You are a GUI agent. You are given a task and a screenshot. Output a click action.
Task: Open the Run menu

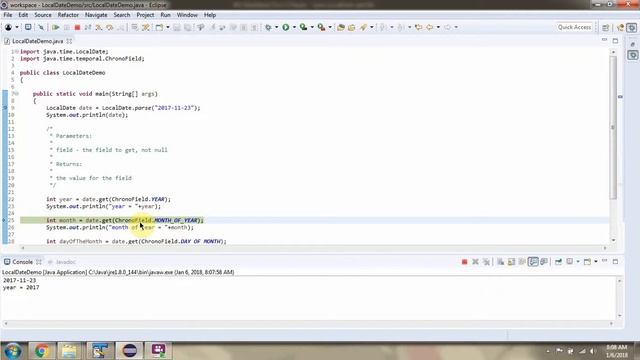(165, 15)
